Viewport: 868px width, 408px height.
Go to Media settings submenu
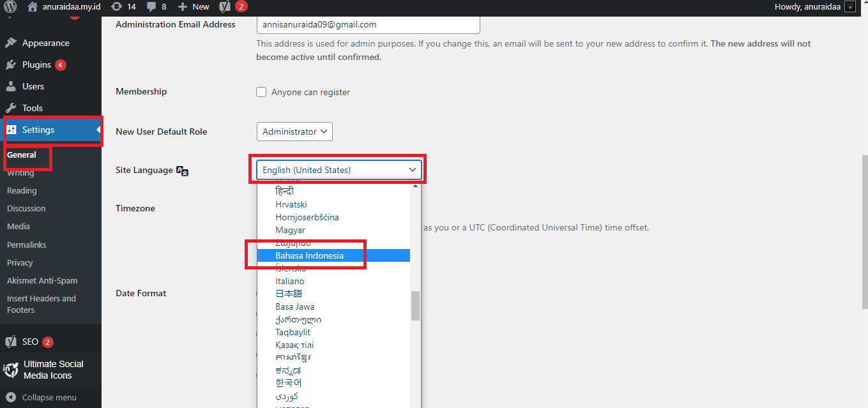pos(19,226)
